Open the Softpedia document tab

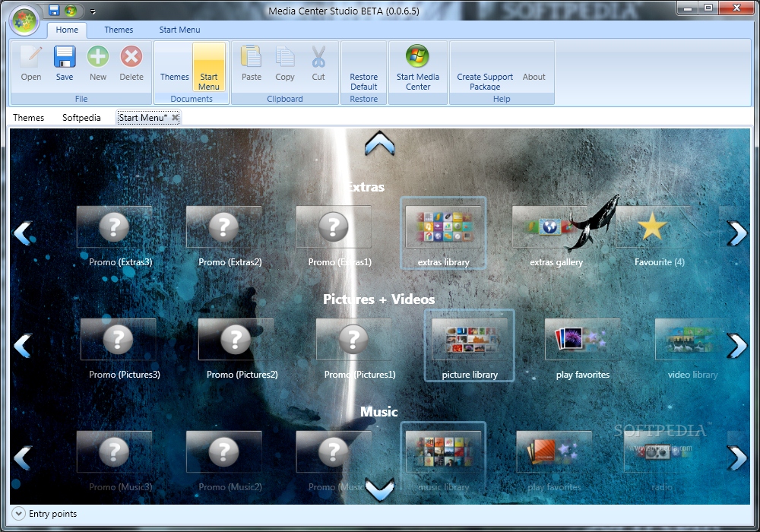click(x=81, y=118)
